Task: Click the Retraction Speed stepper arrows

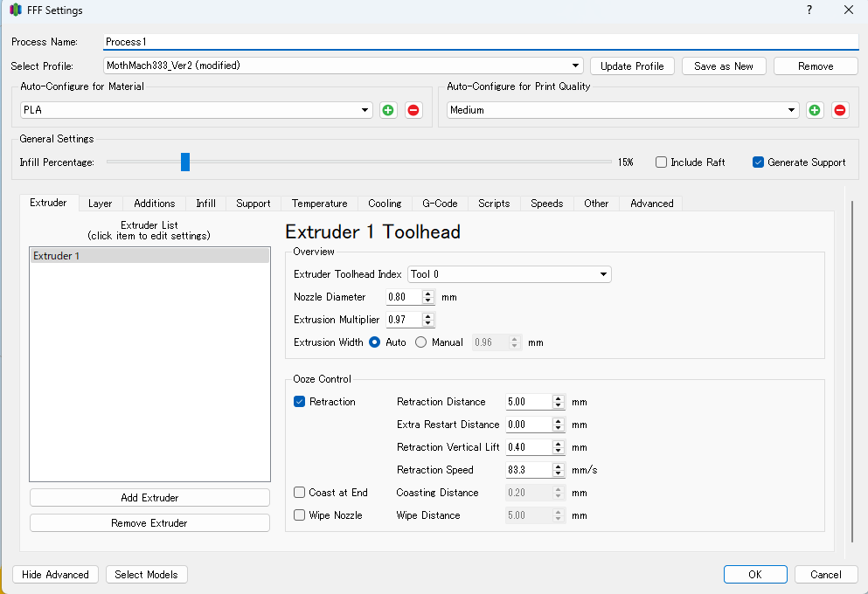Action: pos(559,470)
